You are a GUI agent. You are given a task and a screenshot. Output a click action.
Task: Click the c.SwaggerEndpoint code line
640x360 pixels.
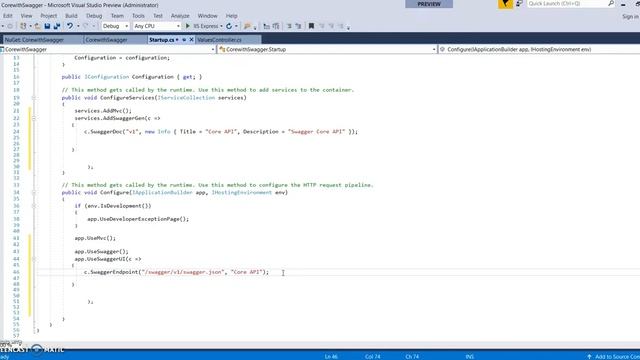pyautogui.click(x=176, y=272)
